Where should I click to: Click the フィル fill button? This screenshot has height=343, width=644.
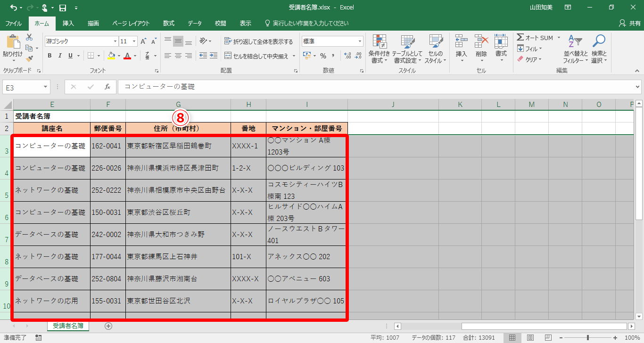tap(529, 49)
